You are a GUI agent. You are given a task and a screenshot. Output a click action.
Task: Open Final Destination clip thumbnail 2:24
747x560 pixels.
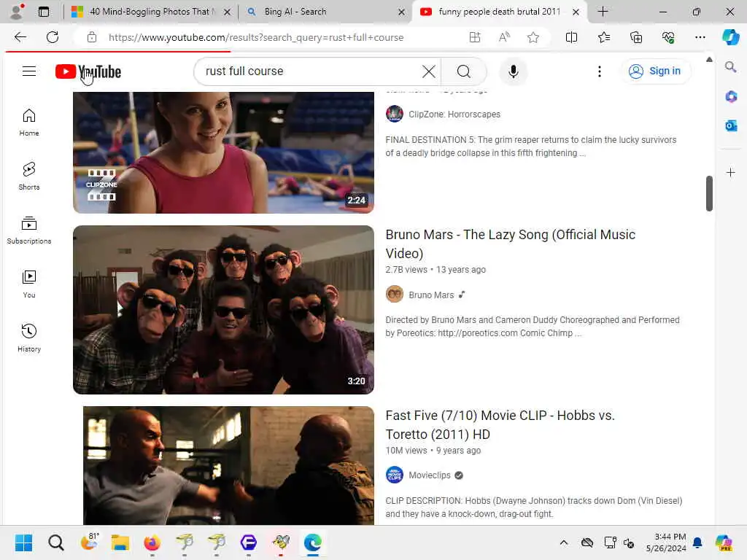tap(223, 152)
